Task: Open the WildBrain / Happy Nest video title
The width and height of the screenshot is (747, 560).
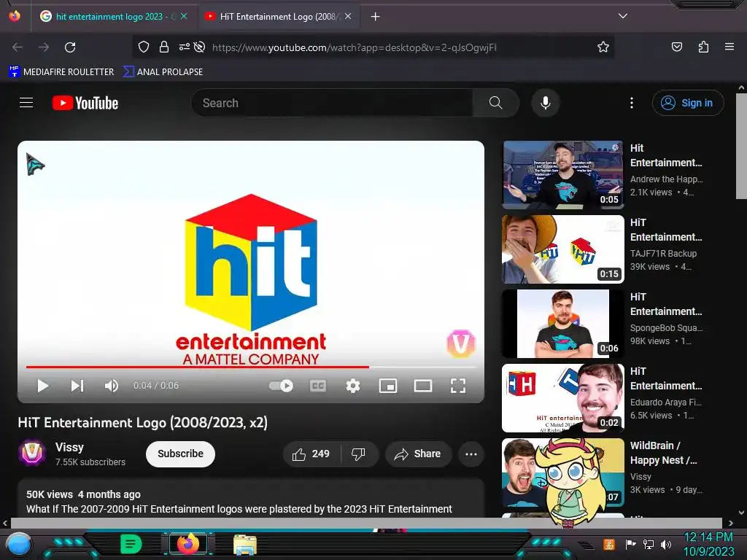Action: tap(664, 453)
